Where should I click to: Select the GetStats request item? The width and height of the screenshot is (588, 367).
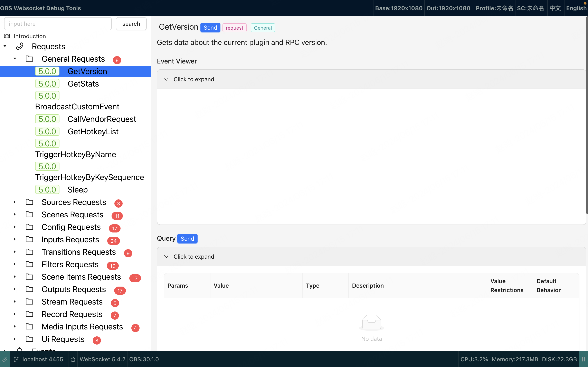[x=83, y=84]
